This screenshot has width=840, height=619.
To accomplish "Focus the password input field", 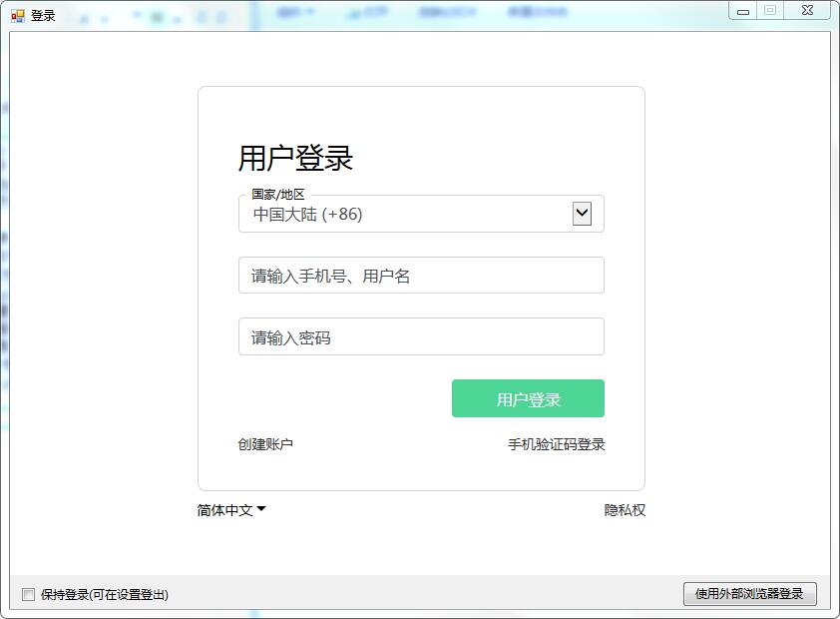I will 421,336.
